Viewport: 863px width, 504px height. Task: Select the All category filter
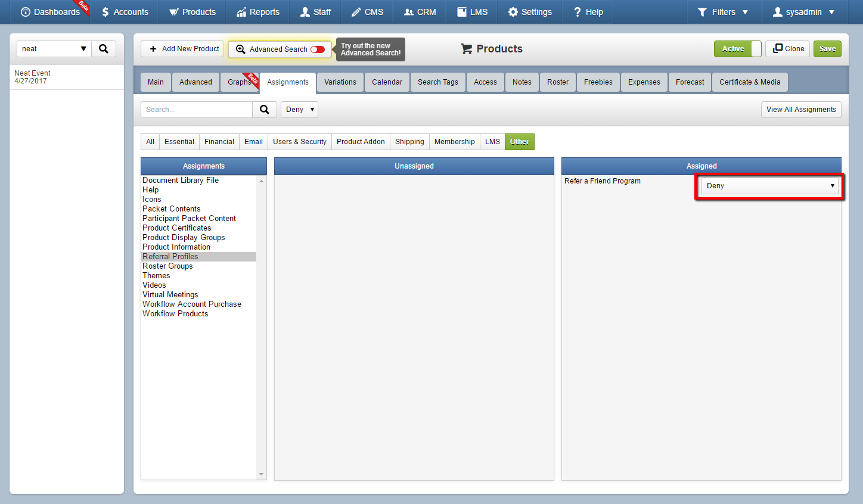[150, 142]
